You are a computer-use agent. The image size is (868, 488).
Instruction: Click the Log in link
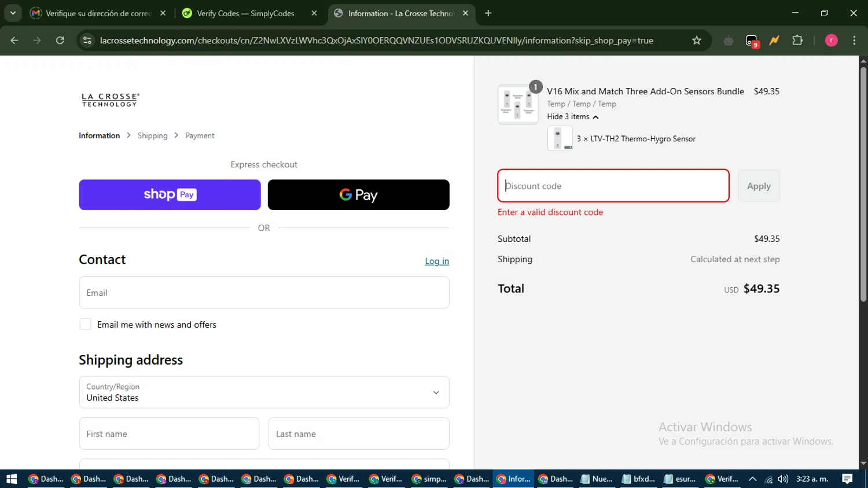coord(437,261)
